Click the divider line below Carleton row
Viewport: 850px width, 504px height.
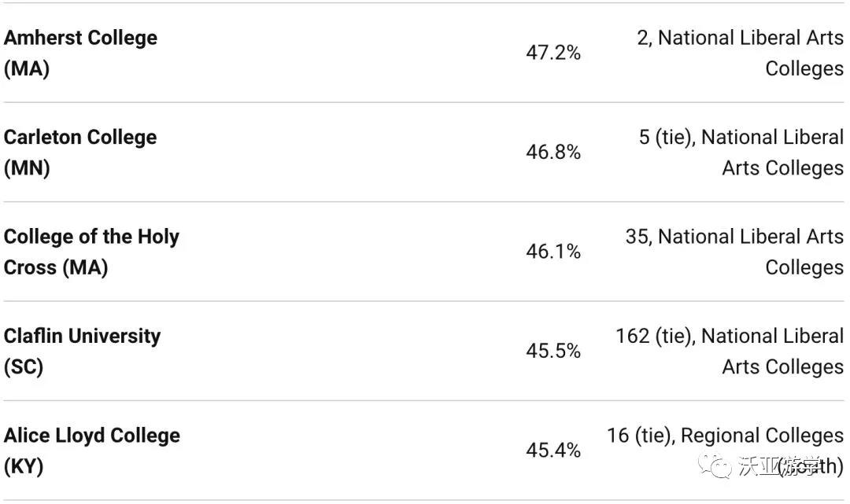(x=424, y=202)
